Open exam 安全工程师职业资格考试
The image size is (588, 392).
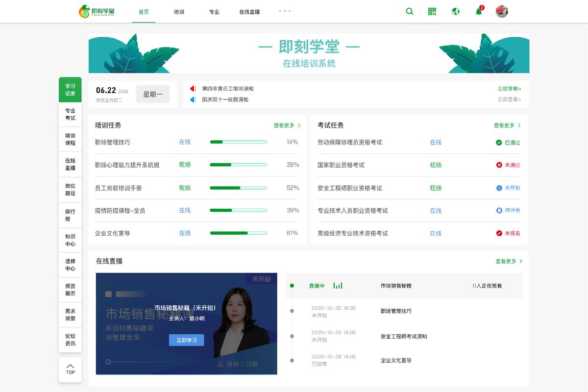coord(350,188)
